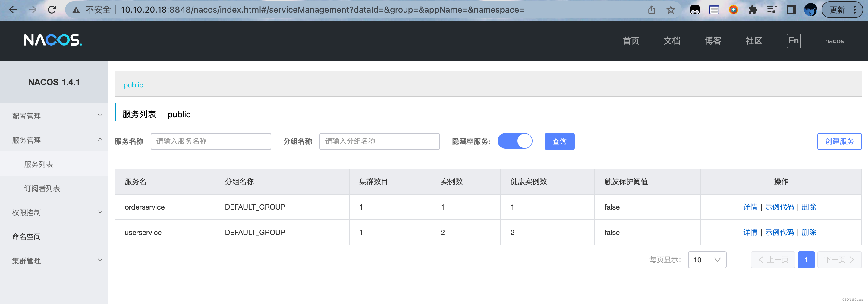Expand the 权限控制 menu
868x304 pixels.
coord(54,213)
